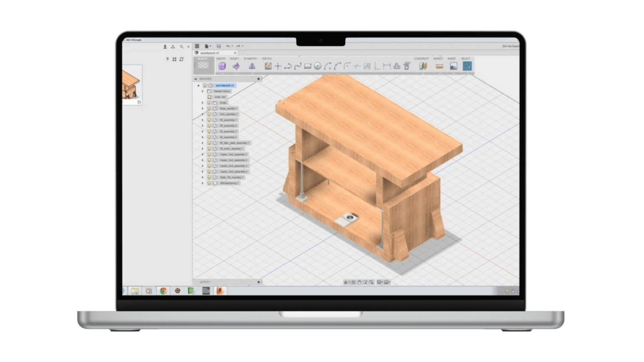Expand the Named Views tree node

click(203, 91)
